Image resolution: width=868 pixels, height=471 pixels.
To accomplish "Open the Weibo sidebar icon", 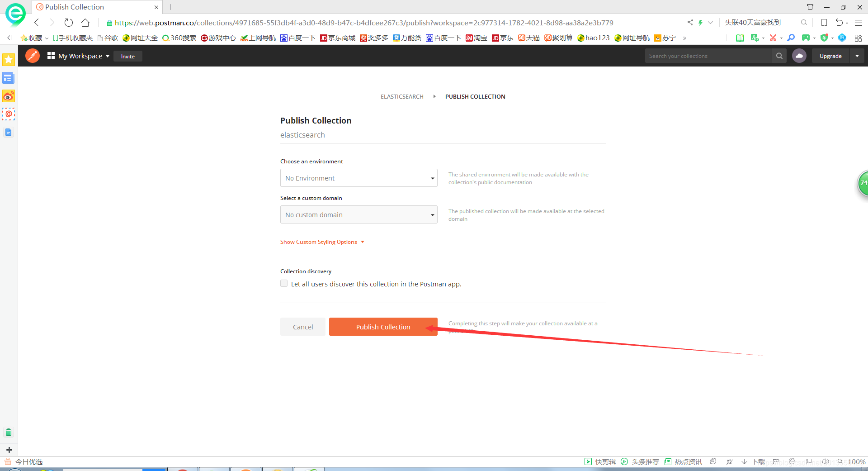I will coord(9,96).
